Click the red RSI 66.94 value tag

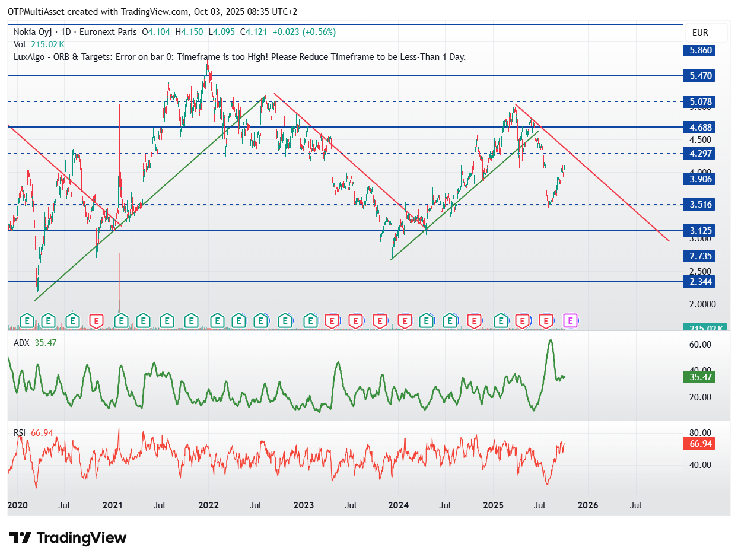[700, 443]
